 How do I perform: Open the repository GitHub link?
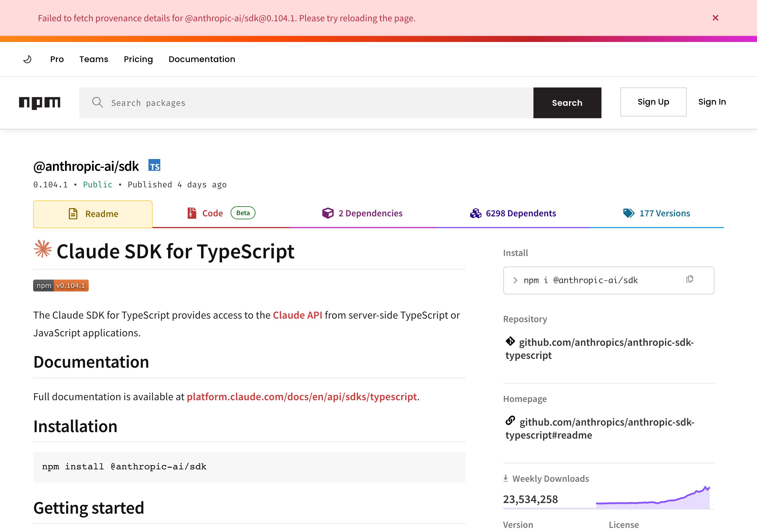(x=599, y=349)
